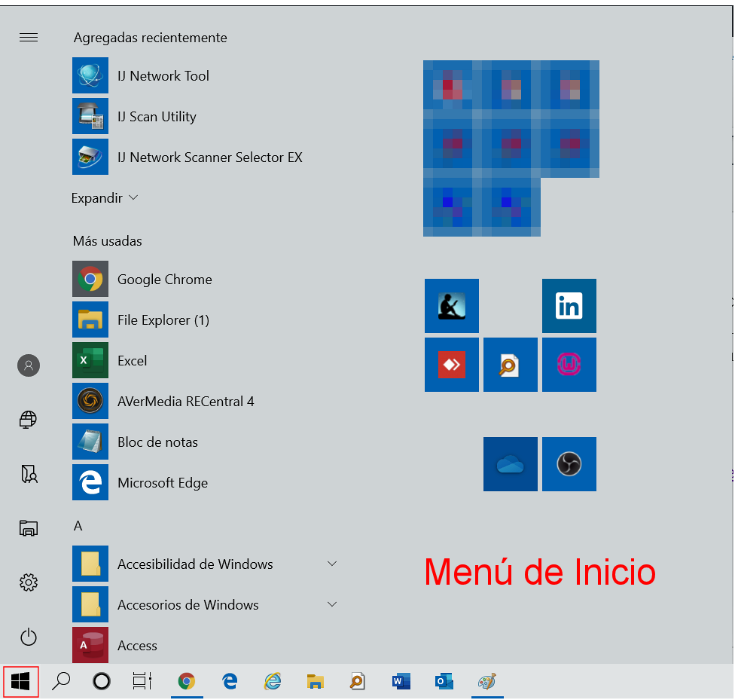
Task: Open Internet Explorer on the taskbar
Action: click(273, 681)
